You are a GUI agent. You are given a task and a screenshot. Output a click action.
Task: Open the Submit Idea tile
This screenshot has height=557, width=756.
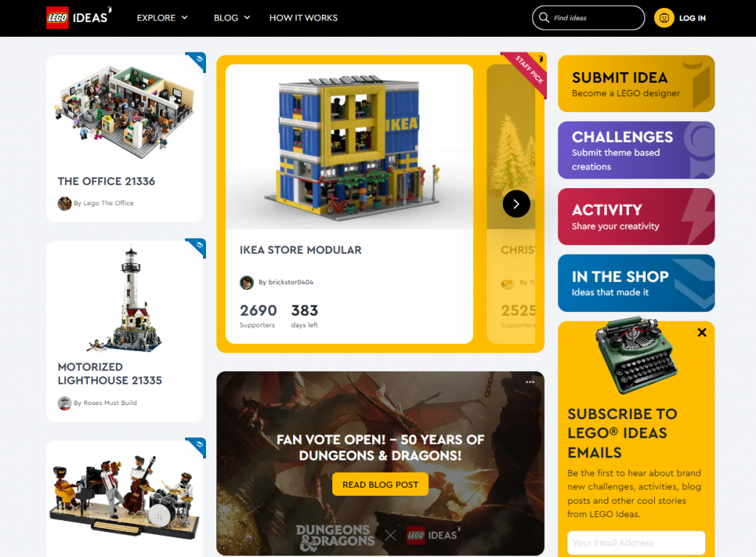point(636,83)
